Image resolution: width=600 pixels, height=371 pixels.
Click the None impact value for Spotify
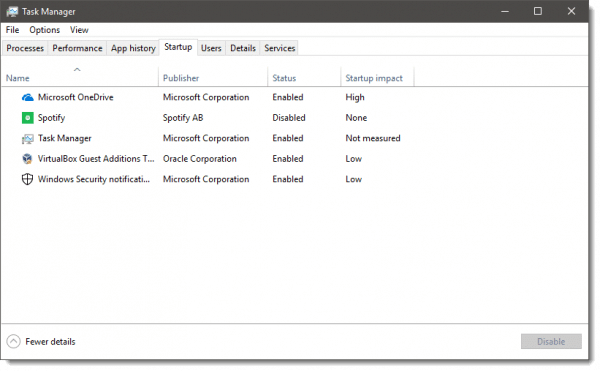coord(356,118)
